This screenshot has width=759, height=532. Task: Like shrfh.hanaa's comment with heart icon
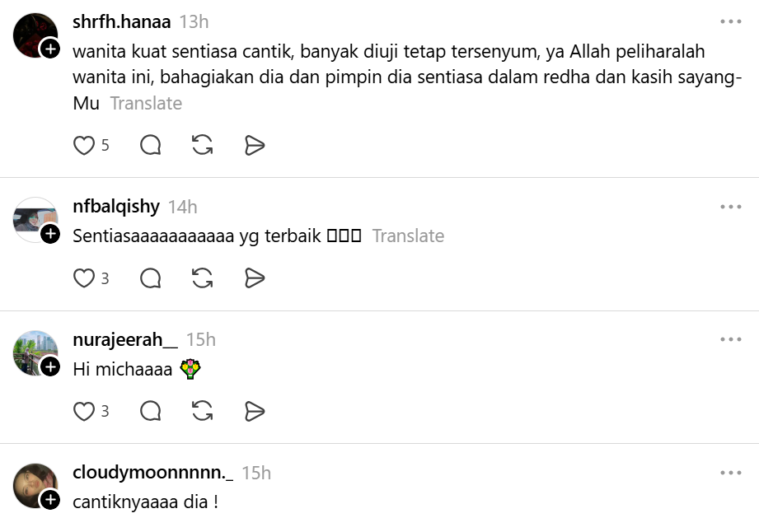pyautogui.click(x=84, y=145)
